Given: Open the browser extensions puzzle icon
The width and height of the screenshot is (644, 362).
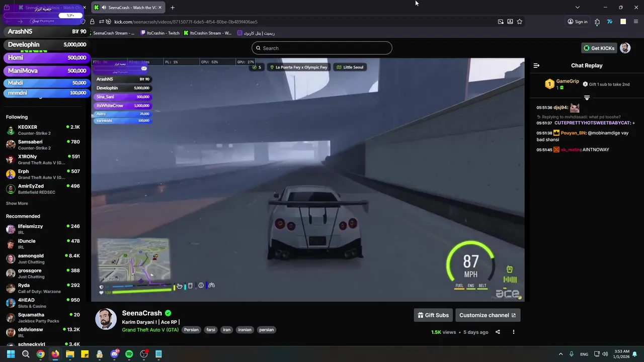Looking at the screenshot, I should tap(597, 22).
